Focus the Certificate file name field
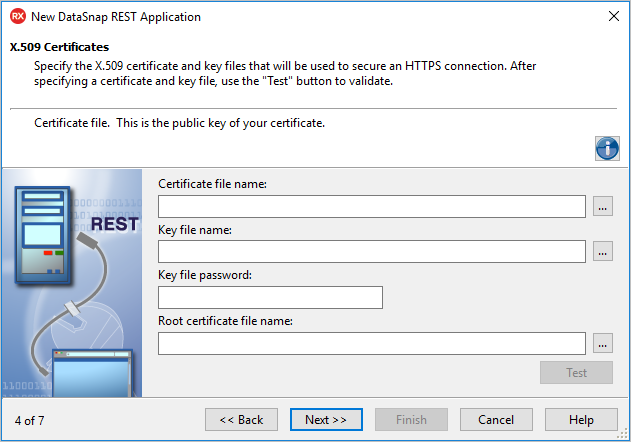 371,206
